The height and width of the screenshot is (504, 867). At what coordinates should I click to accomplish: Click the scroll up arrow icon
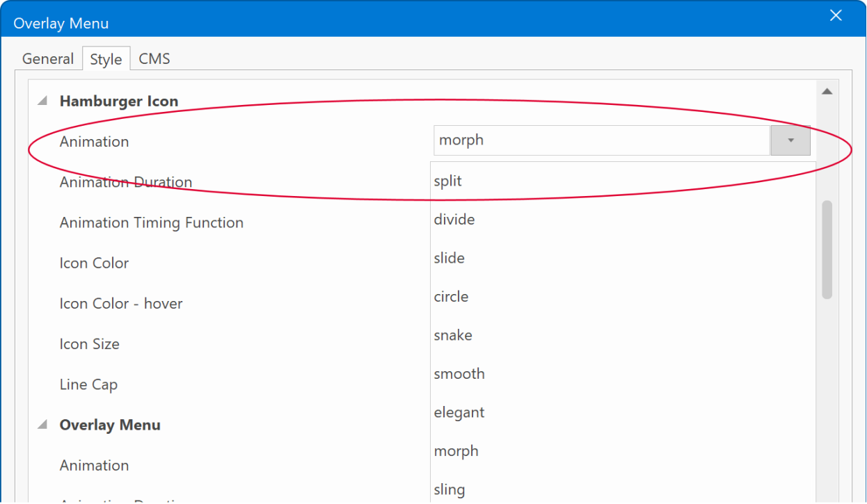827,91
